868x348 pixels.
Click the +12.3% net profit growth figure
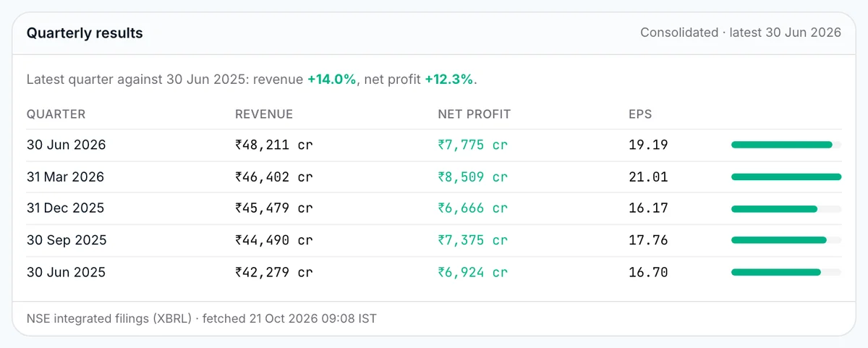pos(449,80)
